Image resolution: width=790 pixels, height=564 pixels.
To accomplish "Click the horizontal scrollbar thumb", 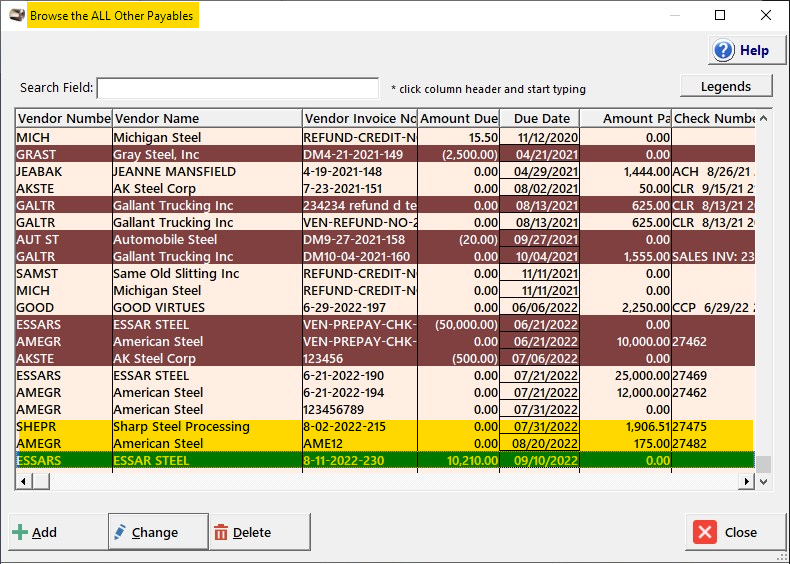I will (41, 481).
